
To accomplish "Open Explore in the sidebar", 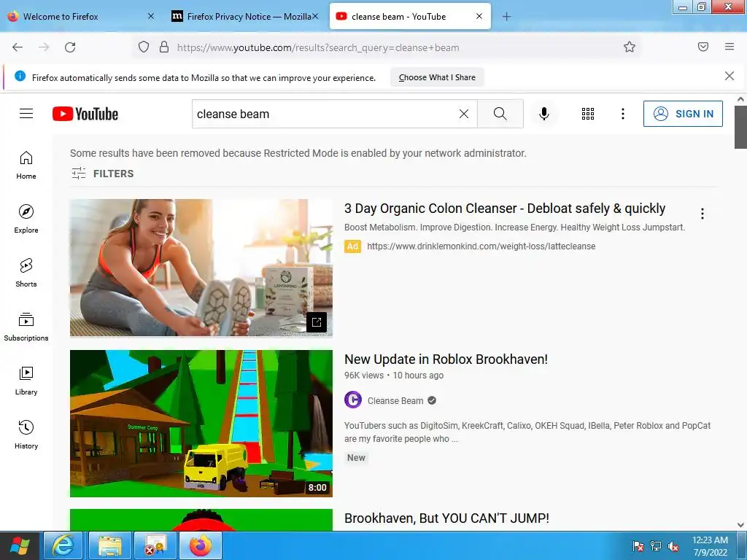I will point(26,219).
